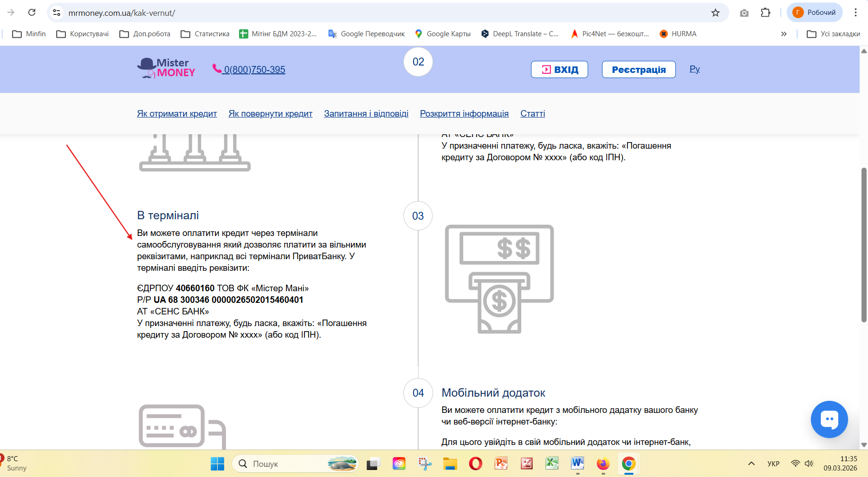Click the card payment illustration

[182, 426]
